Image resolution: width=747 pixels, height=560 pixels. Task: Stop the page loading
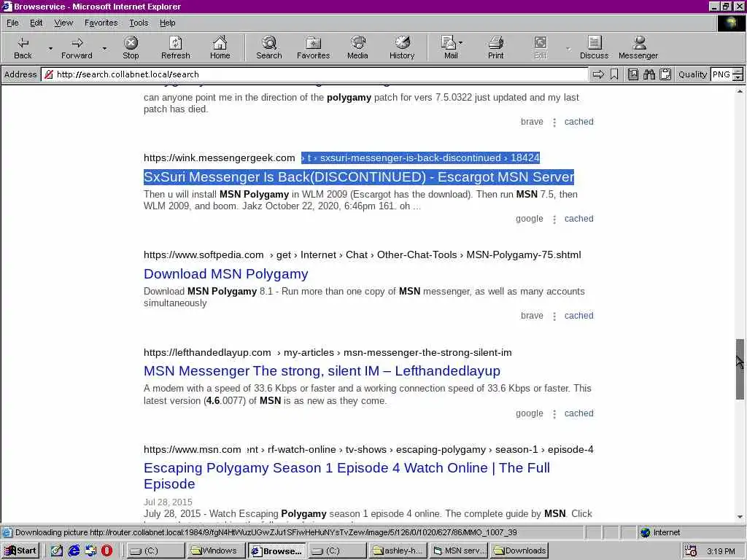131,47
